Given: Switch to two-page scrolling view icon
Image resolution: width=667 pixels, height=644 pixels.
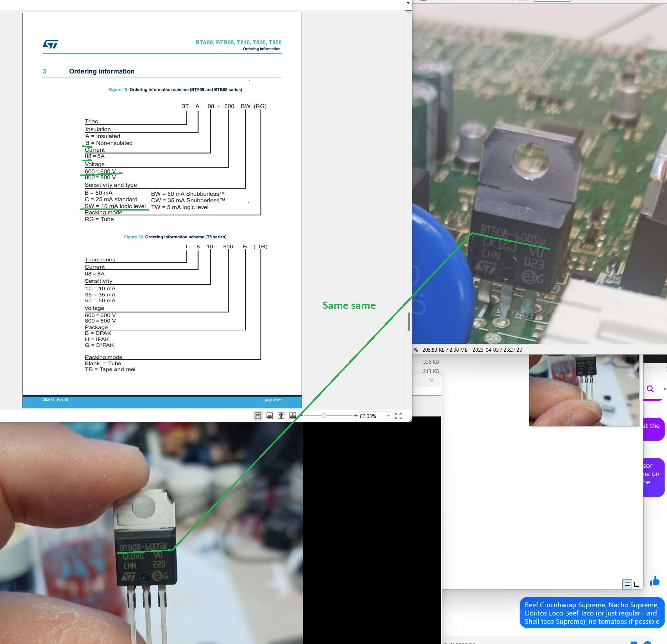Looking at the screenshot, I should tap(293, 416).
